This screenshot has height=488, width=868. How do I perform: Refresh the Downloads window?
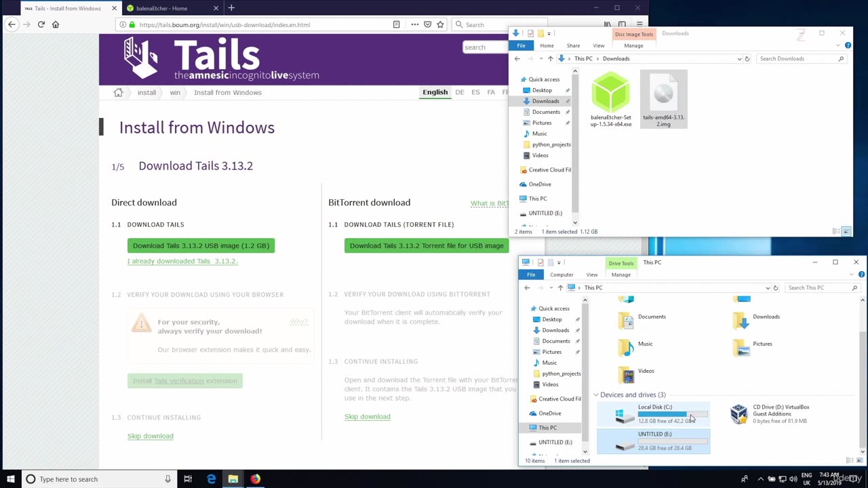(747, 58)
